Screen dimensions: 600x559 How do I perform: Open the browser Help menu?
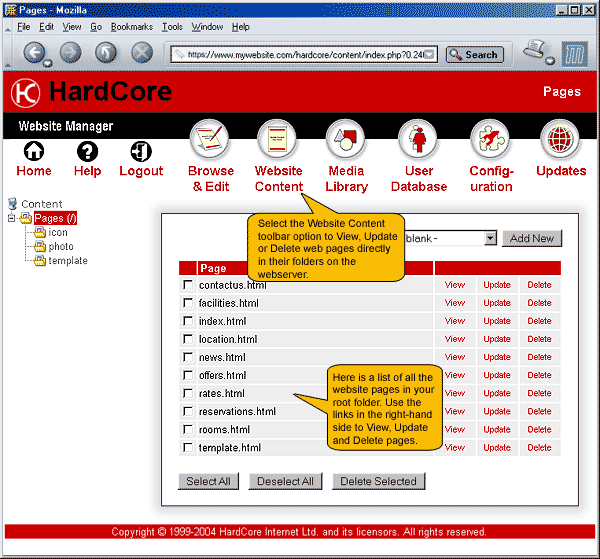pyautogui.click(x=241, y=27)
